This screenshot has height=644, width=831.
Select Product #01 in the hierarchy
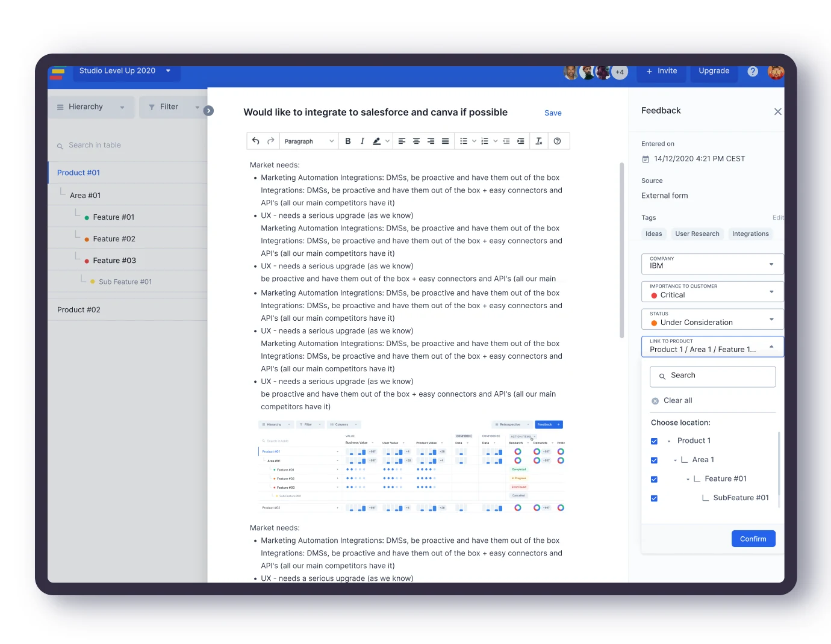pyautogui.click(x=128, y=173)
